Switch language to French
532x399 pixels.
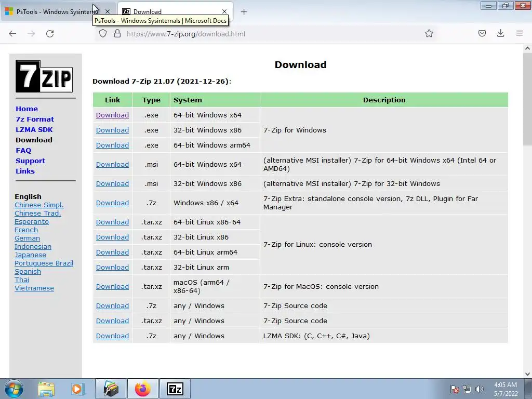26,230
